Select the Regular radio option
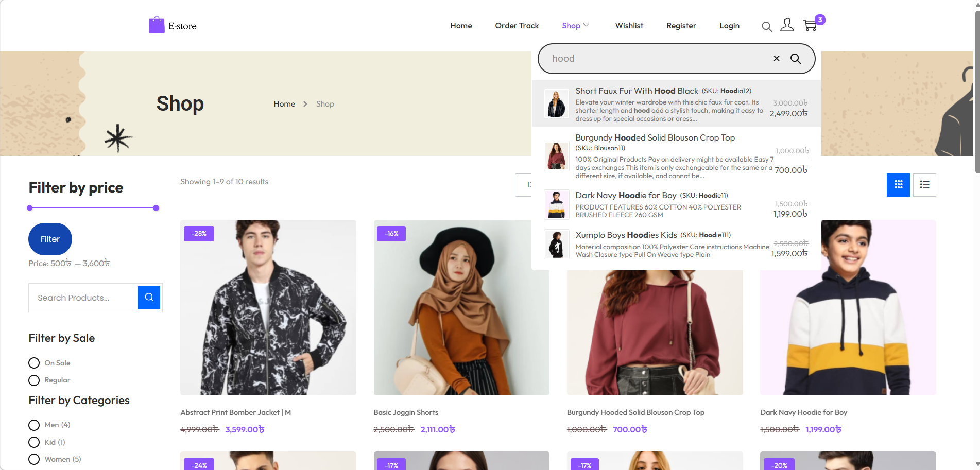This screenshot has width=980, height=470. pyautogui.click(x=34, y=380)
